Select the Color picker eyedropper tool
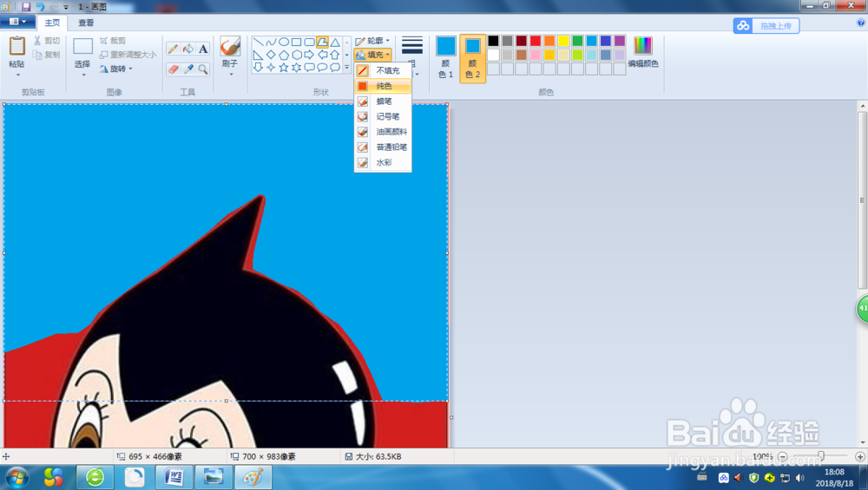 [x=188, y=69]
